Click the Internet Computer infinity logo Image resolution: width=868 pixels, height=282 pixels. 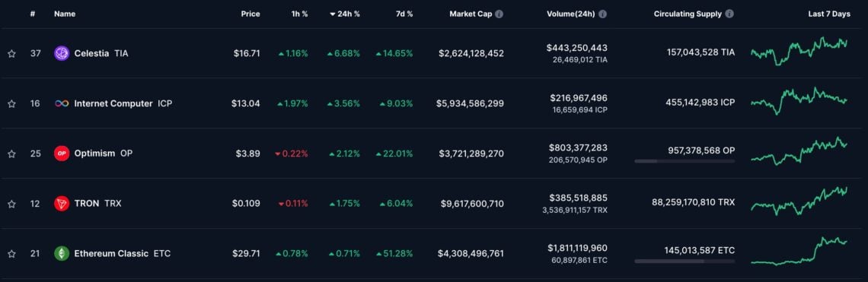click(x=62, y=103)
